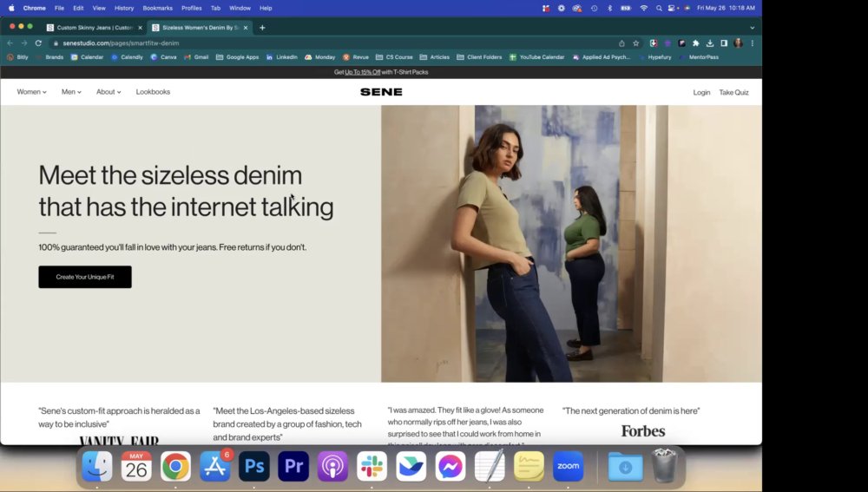Launch Chrome from the dock
868x492 pixels.
[175, 466]
